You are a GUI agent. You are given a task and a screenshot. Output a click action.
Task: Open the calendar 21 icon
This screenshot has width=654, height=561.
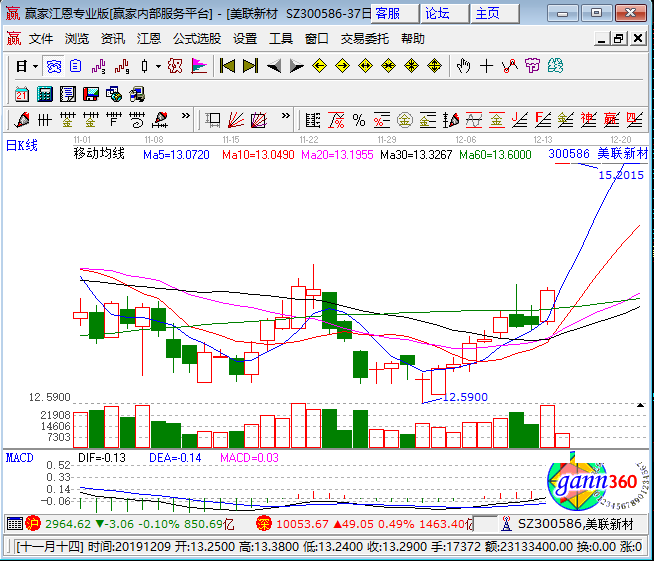coord(22,94)
